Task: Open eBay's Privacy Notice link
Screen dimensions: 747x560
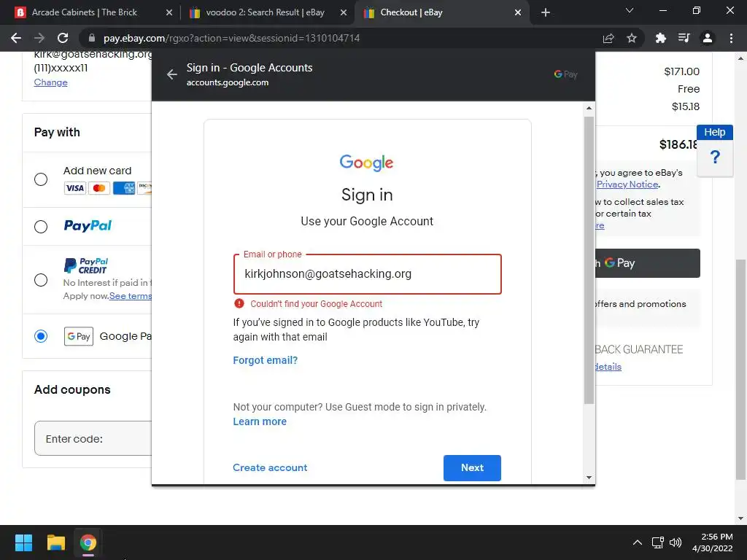Action: [627, 184]
